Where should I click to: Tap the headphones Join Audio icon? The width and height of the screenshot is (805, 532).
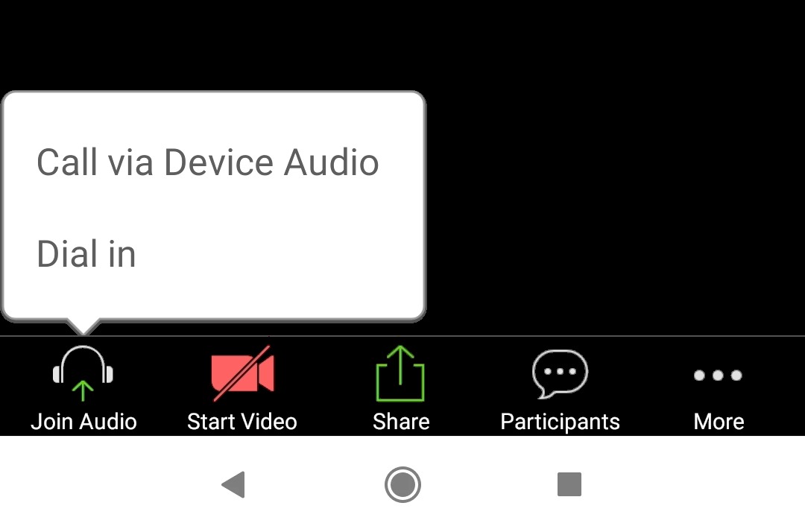[x=83, y=373]
